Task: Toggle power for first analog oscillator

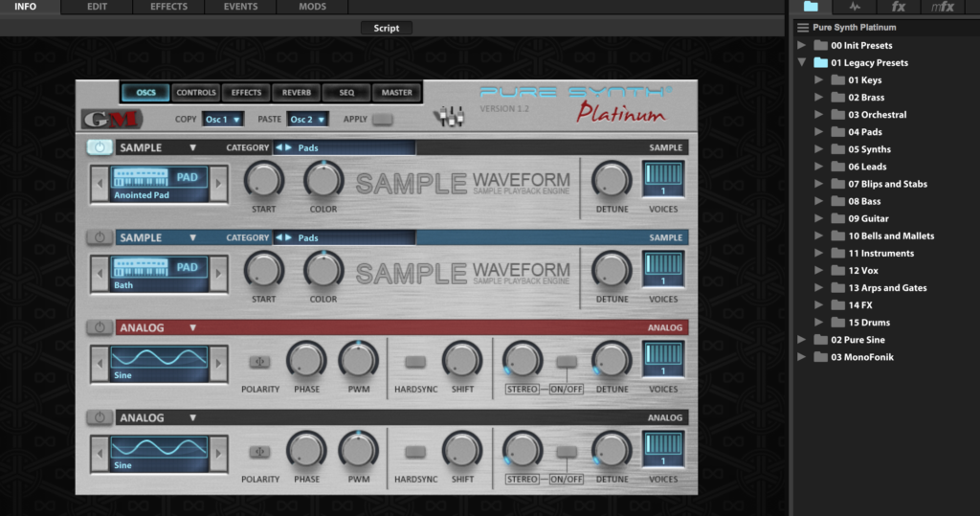Action: (100, 327)
